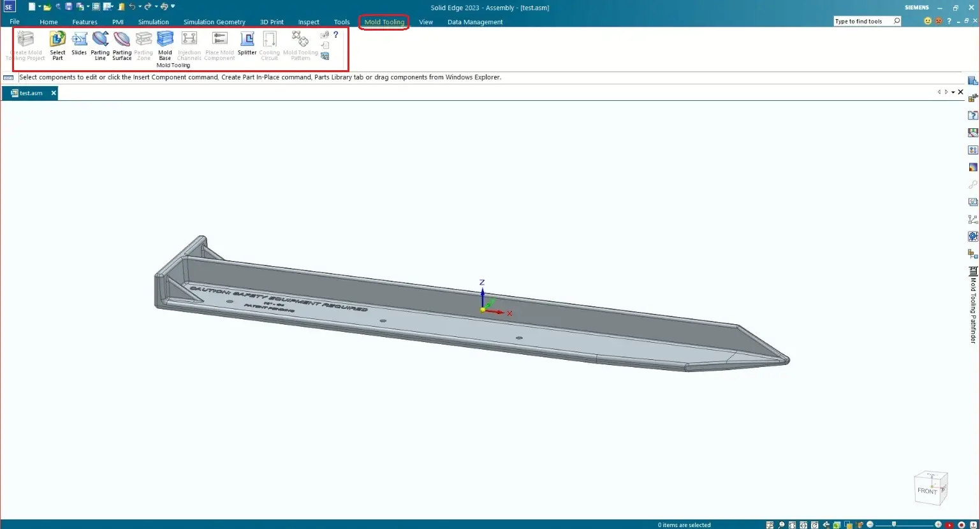Image resolution: width=980 pixels, height=529 pixels.
Task: Zoom in with the plus button
Action: (938, 524)
